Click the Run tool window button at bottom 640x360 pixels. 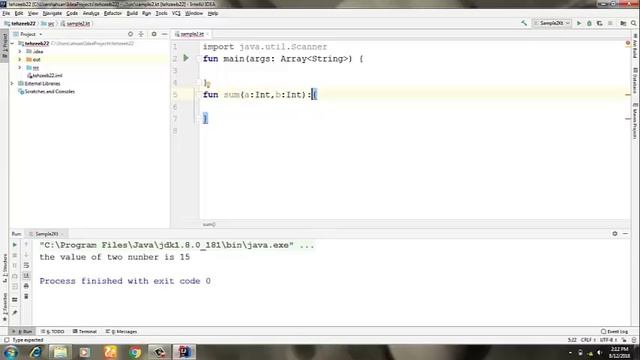[x=22, y=331]
